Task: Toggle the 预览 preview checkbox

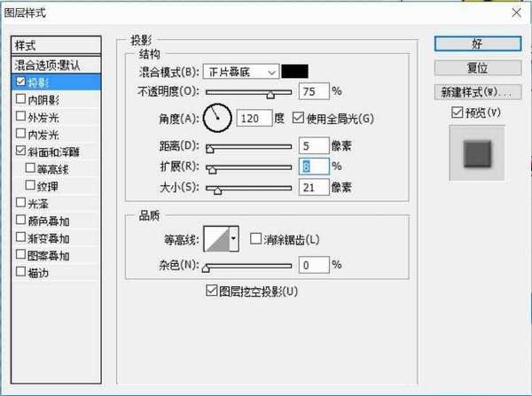Action: pos(457,112)
